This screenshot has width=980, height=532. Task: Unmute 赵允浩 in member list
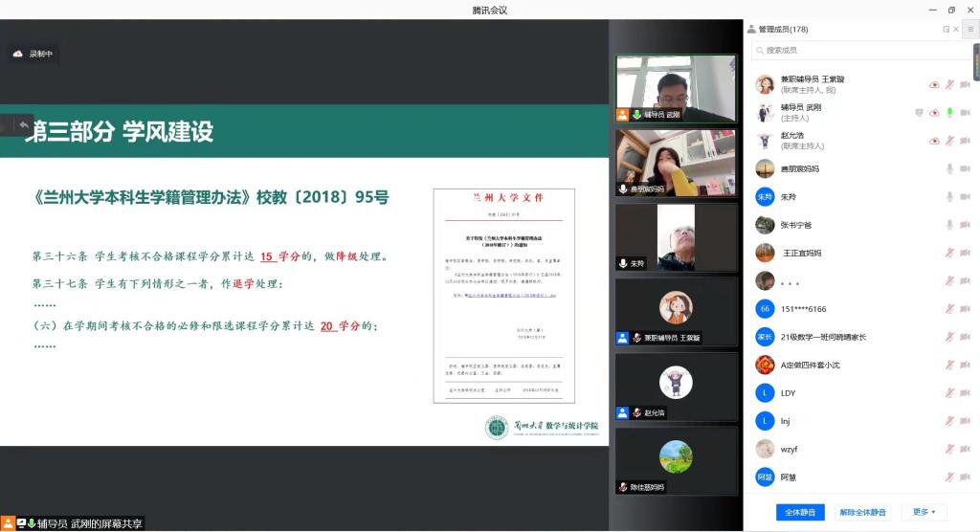949,141
